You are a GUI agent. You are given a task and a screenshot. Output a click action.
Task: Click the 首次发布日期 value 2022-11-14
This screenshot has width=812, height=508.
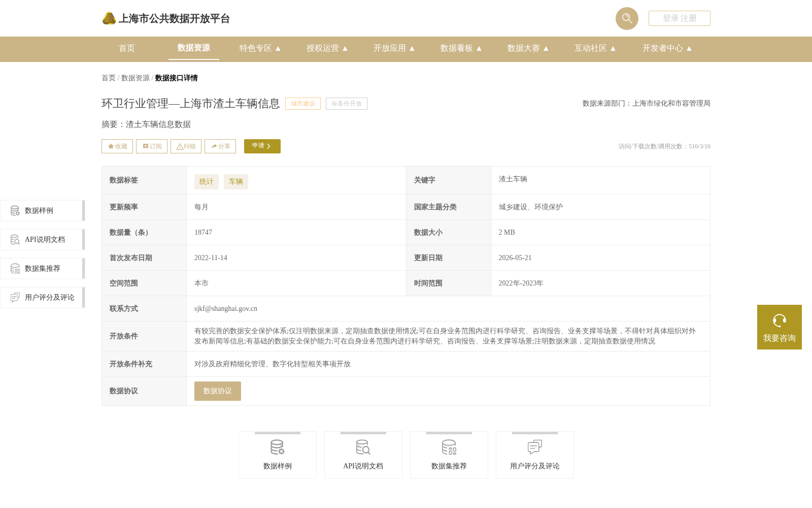(211, 258)
